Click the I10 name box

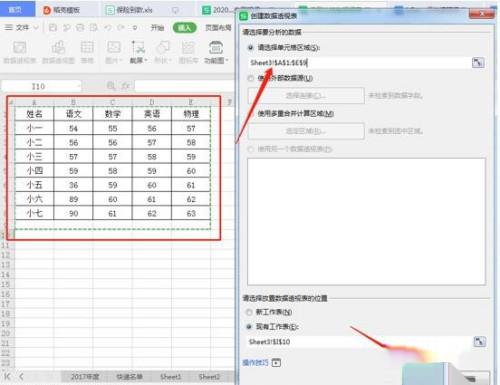click(41, 86)
